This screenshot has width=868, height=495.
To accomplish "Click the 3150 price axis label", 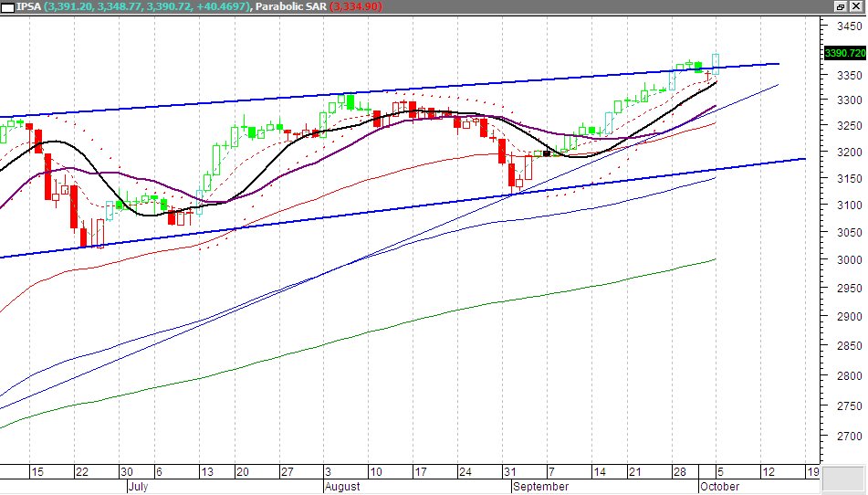I will pos(849,179).
